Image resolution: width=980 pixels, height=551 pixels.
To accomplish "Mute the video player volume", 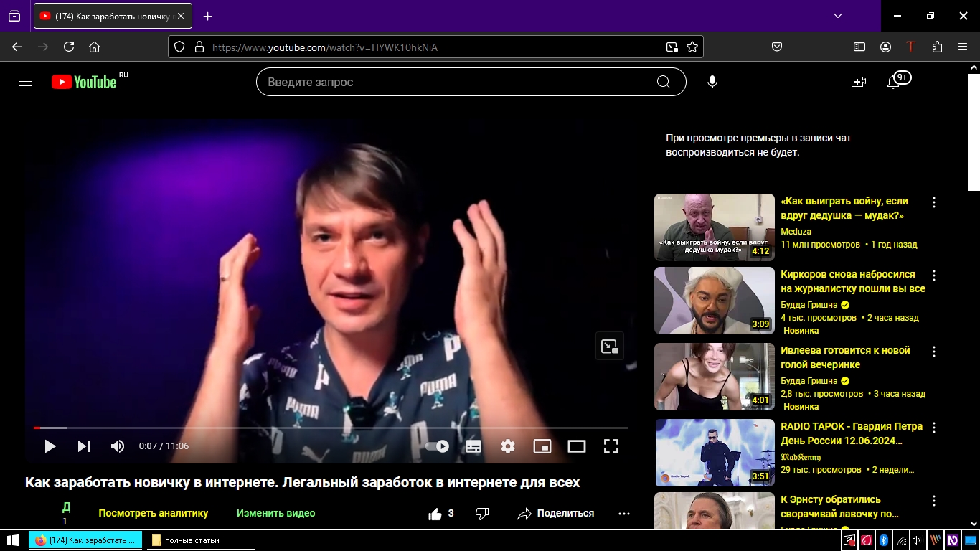I will click(x=118, y=446).
